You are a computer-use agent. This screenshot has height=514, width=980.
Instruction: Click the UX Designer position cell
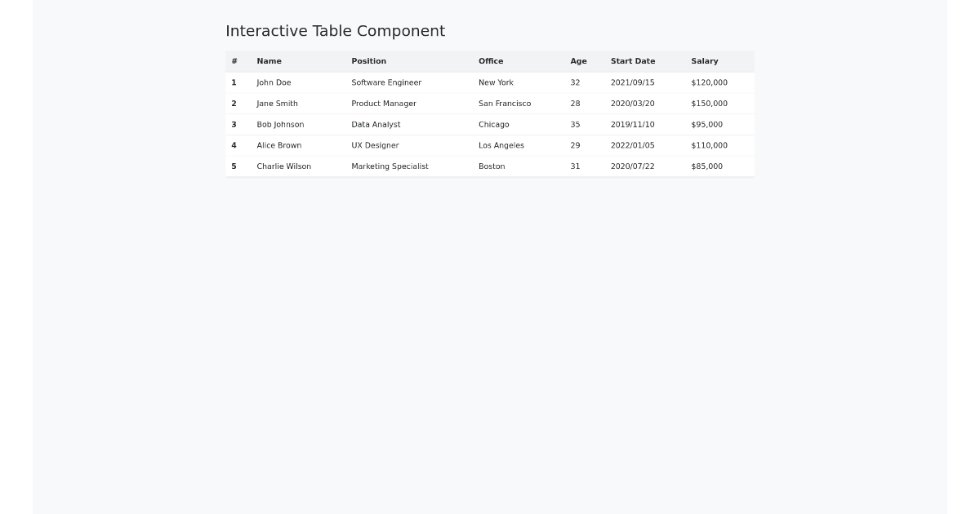(409, 145)
